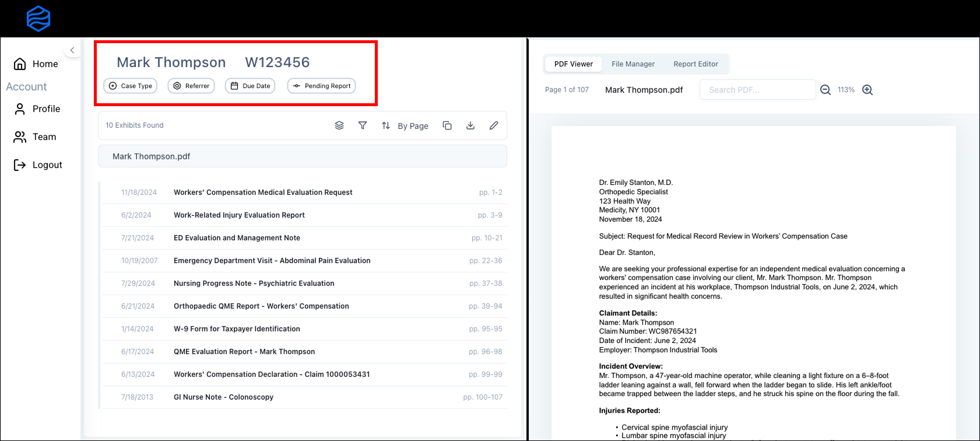
Task: Download the exhibit list
Action: (470, 125)
